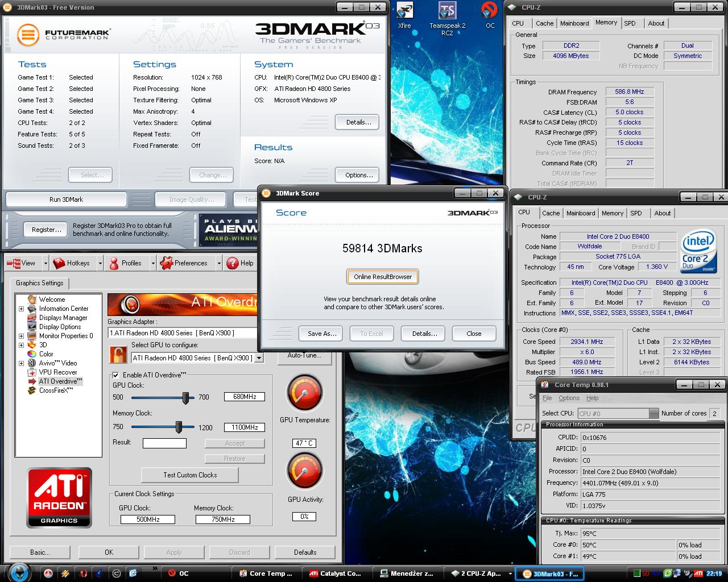Open the Teamspeak 2 RC2 desktop icon
Screen dimensions: 728x582
[x=448, y=11]
